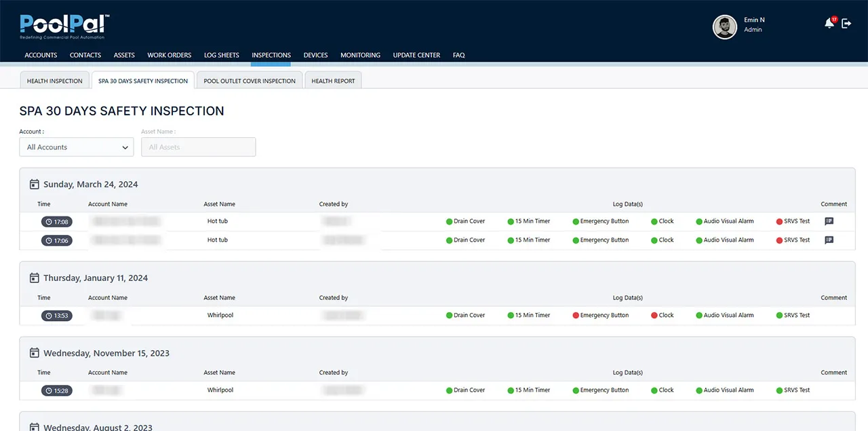Select the Health Report tab

coord(333,81)
